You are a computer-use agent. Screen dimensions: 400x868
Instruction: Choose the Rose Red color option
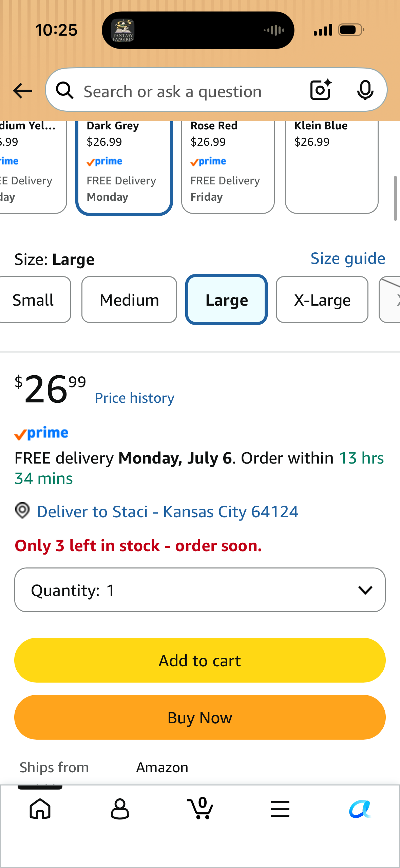[228, 166]
